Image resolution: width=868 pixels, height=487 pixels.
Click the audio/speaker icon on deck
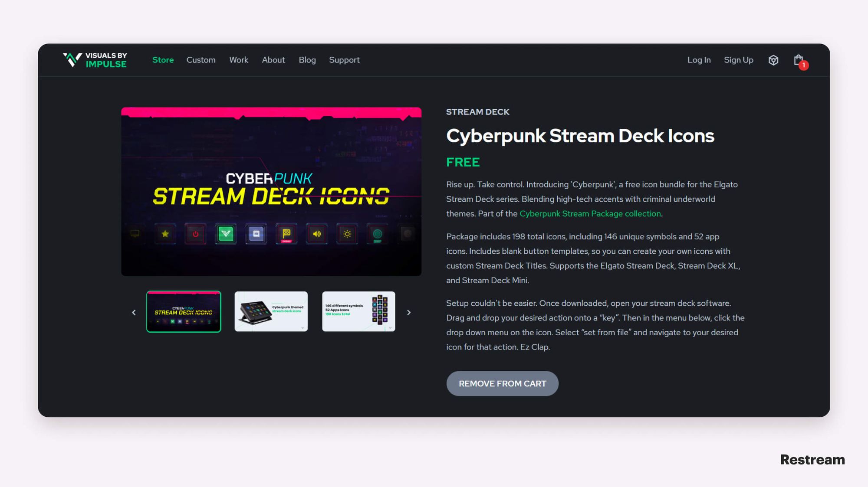coord(316,233)
